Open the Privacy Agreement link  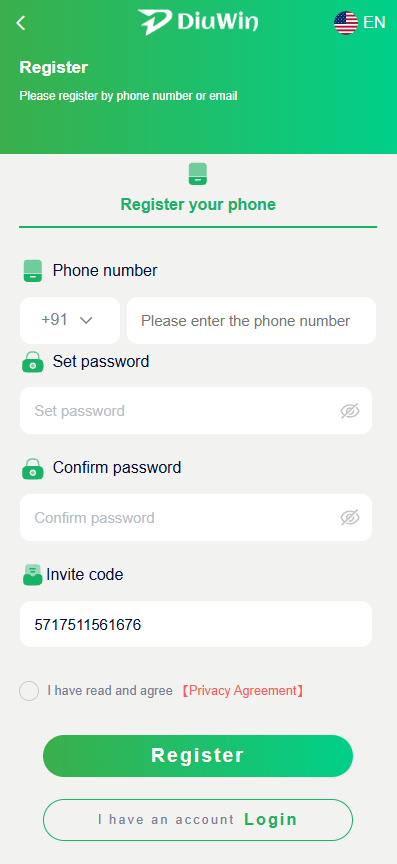coord(243,691)
